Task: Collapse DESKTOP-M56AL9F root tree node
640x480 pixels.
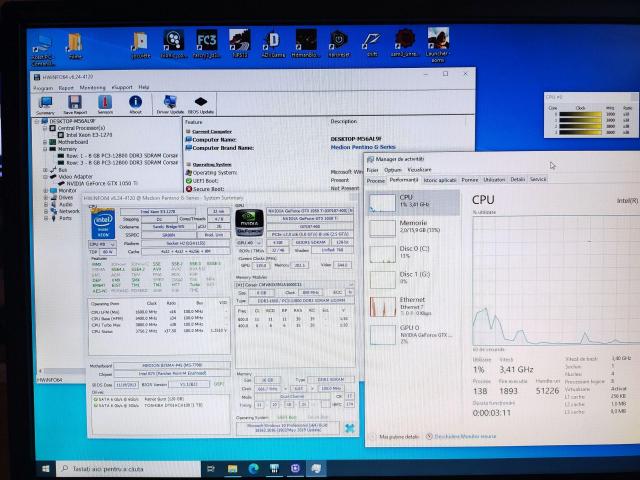Action: tap(37, 121)
